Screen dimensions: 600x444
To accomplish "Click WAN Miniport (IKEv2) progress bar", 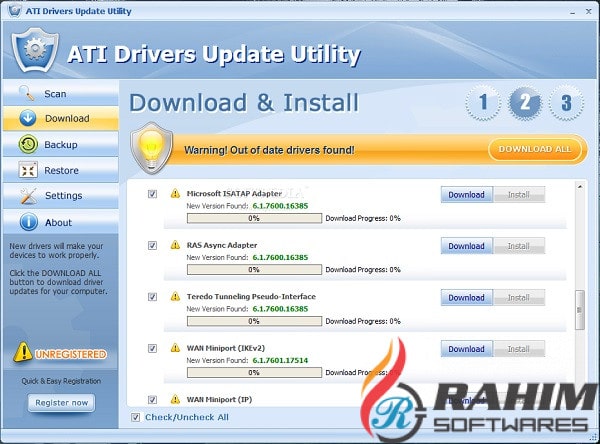I will (x=254, y=372).
